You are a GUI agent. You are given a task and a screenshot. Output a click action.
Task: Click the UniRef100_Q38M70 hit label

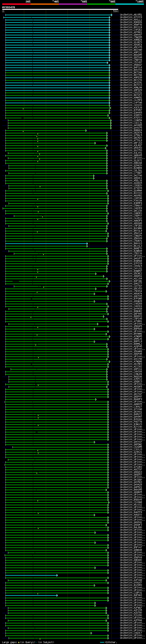(131, 116)
